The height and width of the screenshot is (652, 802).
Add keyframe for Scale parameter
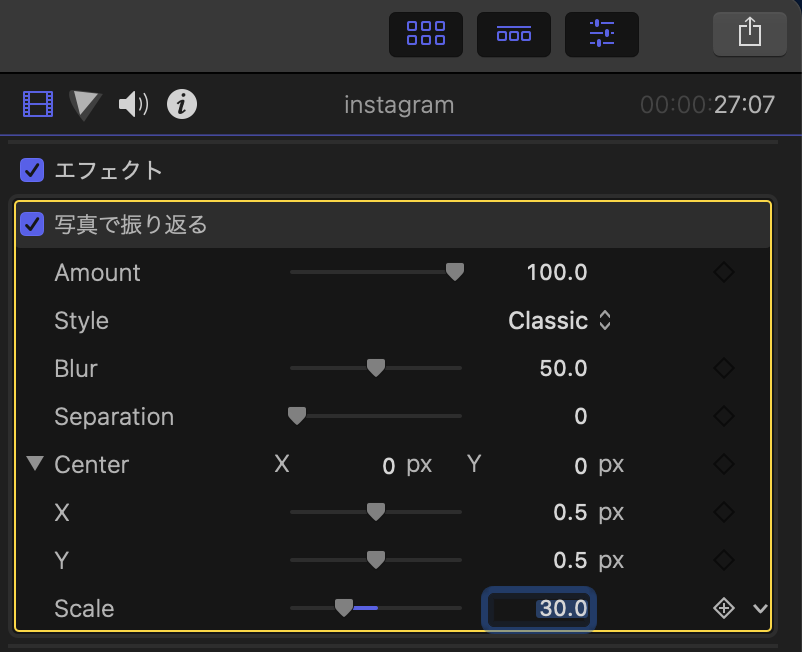[724, 608]
